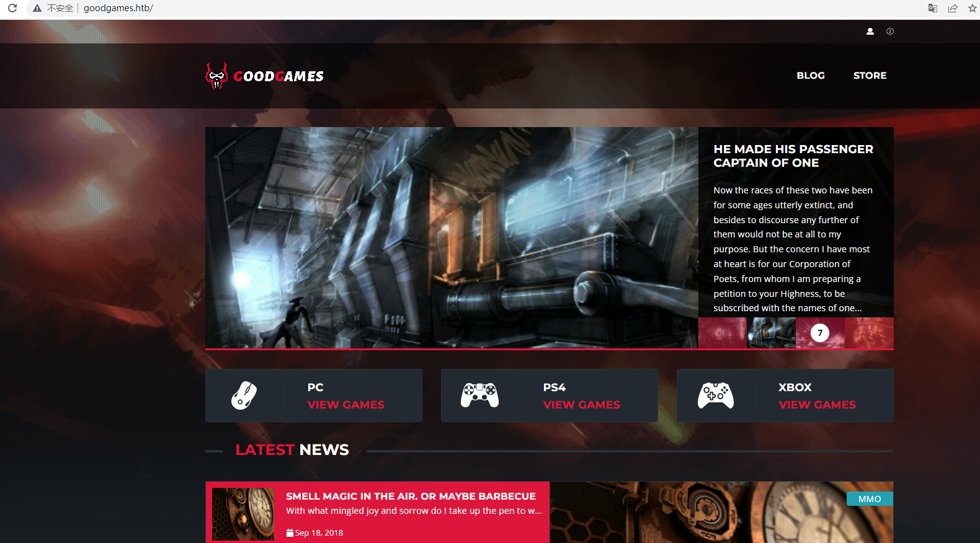Viewport: 980px width, 543px height.
Task: Select slider thumbnail showing number 7
Action: (820, 333)
